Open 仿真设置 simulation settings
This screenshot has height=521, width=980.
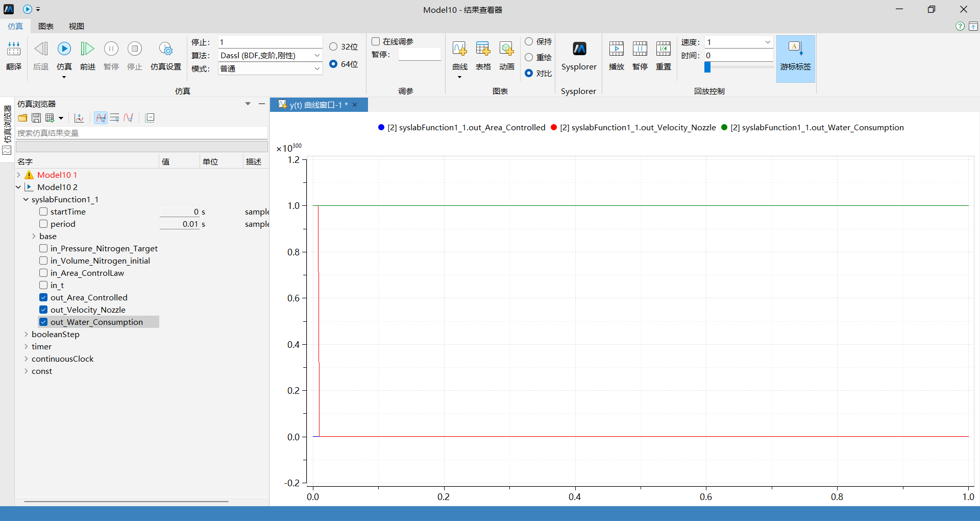[166, 56]
